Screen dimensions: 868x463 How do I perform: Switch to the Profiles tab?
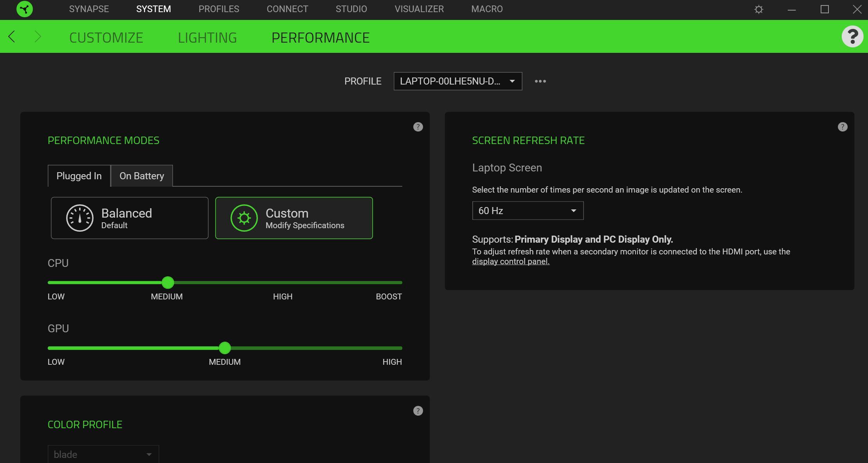click(x=219, y=9)
